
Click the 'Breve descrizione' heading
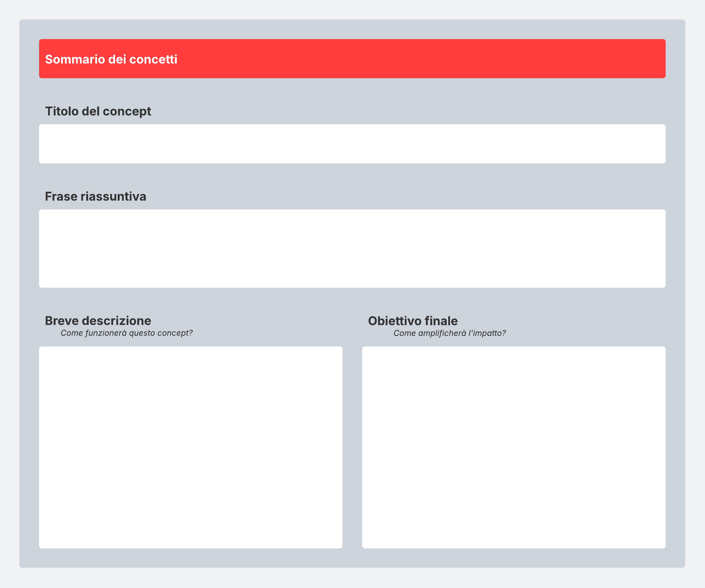(98, 321)
